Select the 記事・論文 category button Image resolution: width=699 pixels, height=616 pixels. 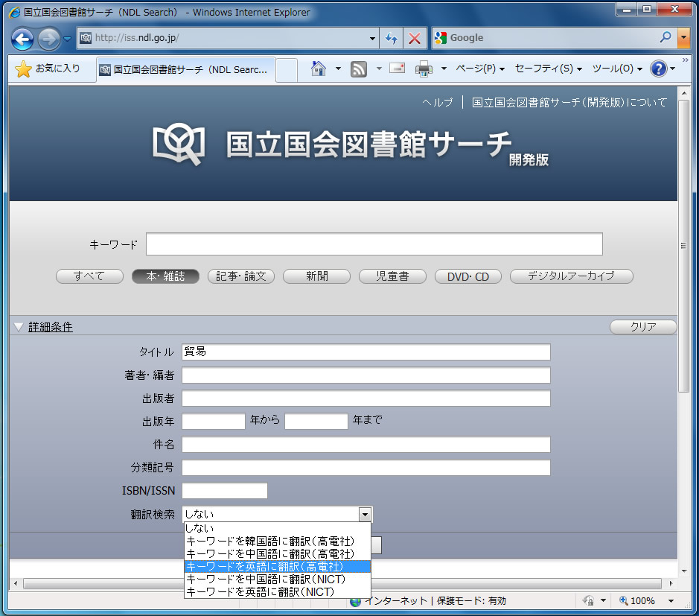pos(241,276)
